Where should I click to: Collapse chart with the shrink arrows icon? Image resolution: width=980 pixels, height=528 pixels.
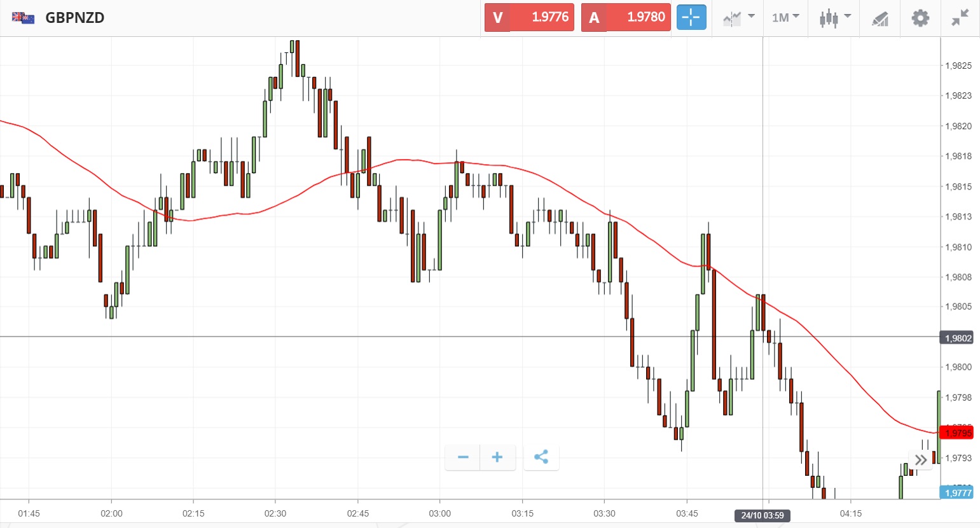(x=960, y=18)
